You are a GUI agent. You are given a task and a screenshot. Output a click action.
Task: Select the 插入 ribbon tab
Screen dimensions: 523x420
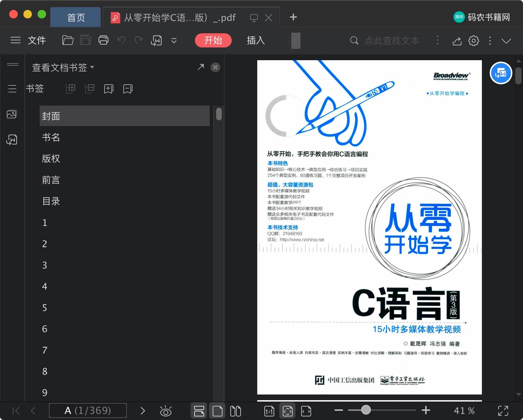pos(256,40)
